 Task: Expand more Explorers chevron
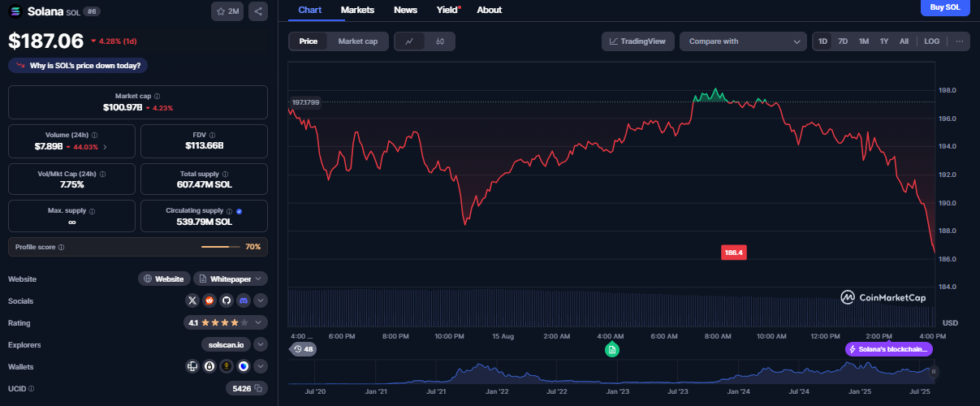point(261,344)
